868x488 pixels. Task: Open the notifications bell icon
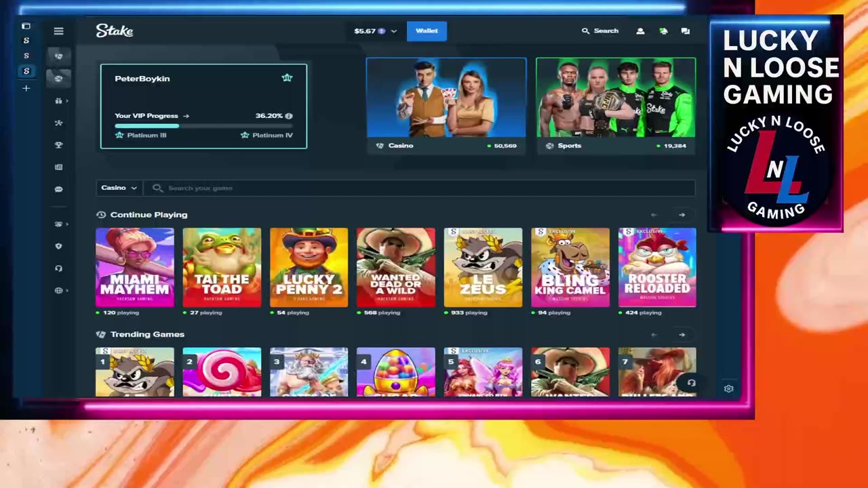(663, 31)
